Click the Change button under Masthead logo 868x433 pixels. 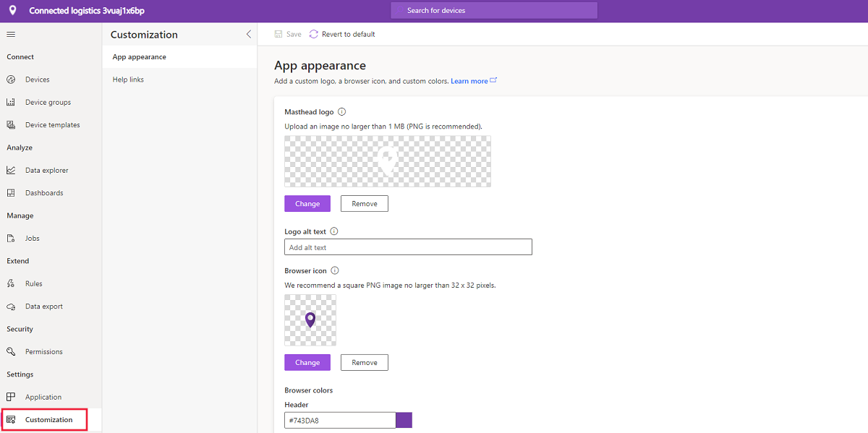[x=307, y=204]
